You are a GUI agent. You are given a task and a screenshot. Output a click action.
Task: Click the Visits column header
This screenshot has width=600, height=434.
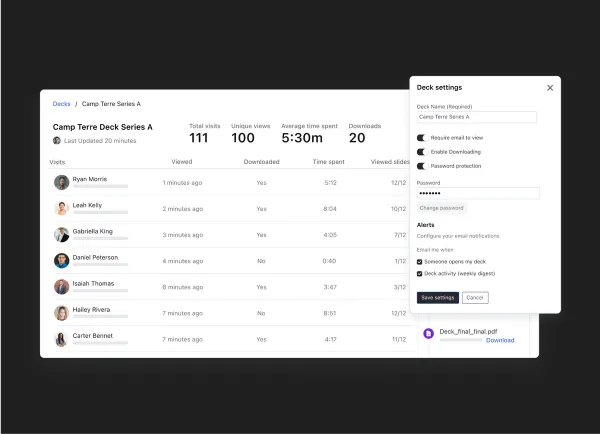[x=57, y=162]
